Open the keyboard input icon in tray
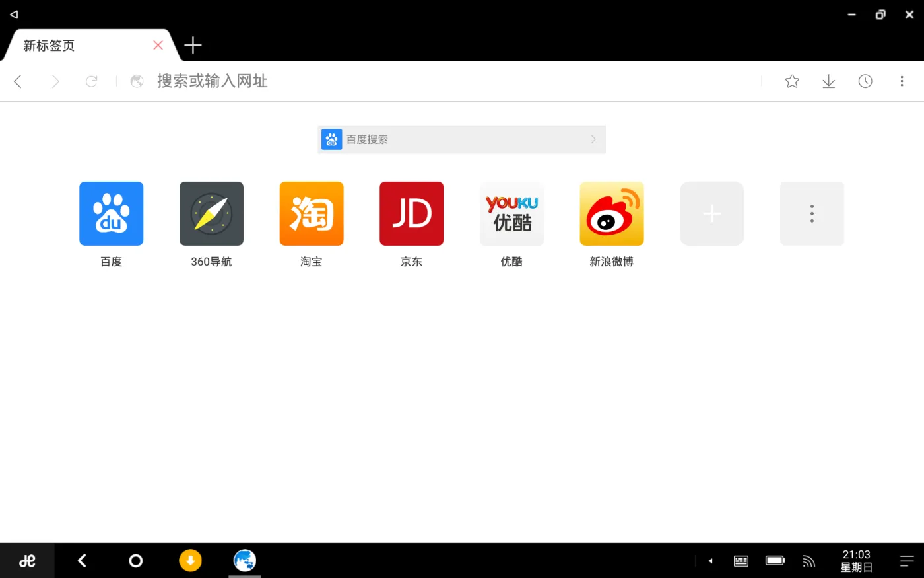Screen dimensions: 924x578 pyautogui.click(x=741, y=561)
